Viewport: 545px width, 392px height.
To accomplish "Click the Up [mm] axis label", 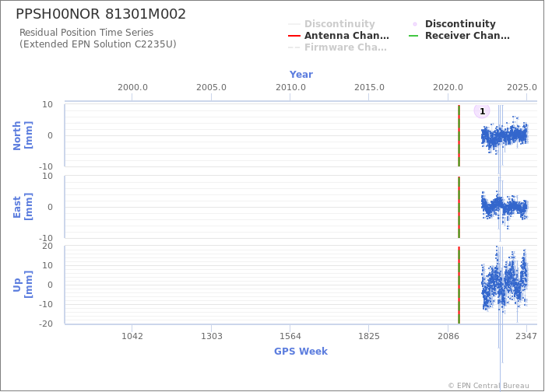I will pyautogui.click(x=23, y=285).
